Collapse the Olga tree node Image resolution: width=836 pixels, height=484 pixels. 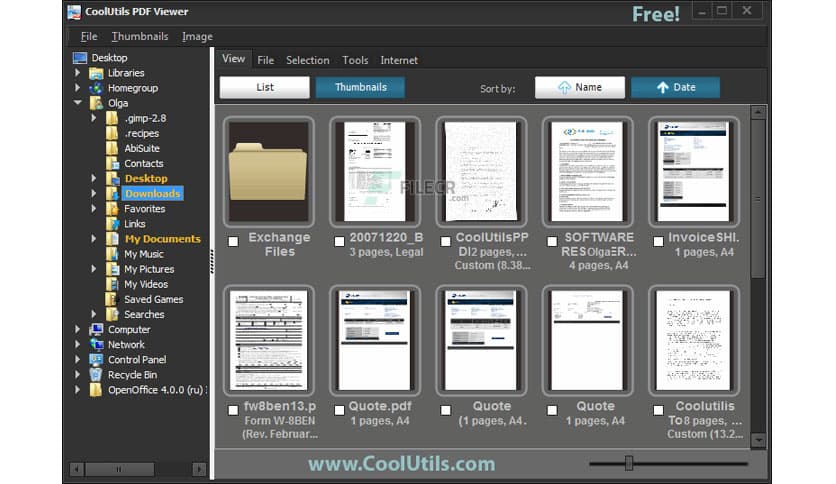tap(78, 102)
